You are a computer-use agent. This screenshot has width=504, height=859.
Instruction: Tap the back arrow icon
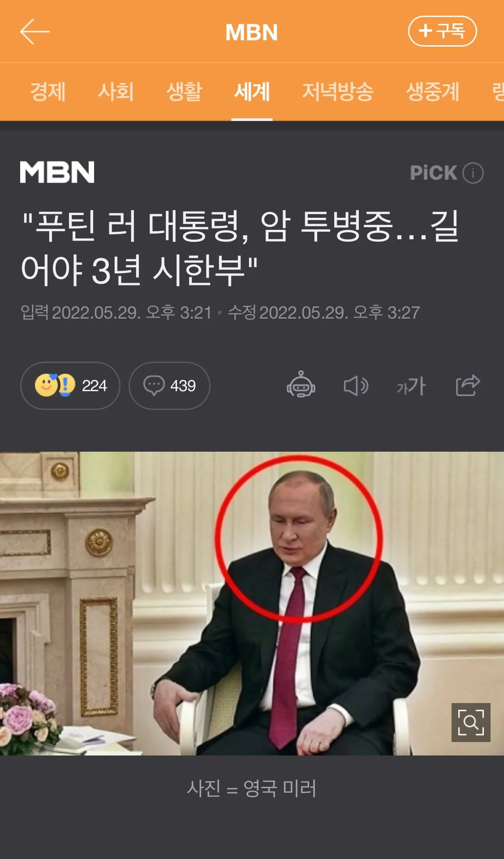[34, 31]
